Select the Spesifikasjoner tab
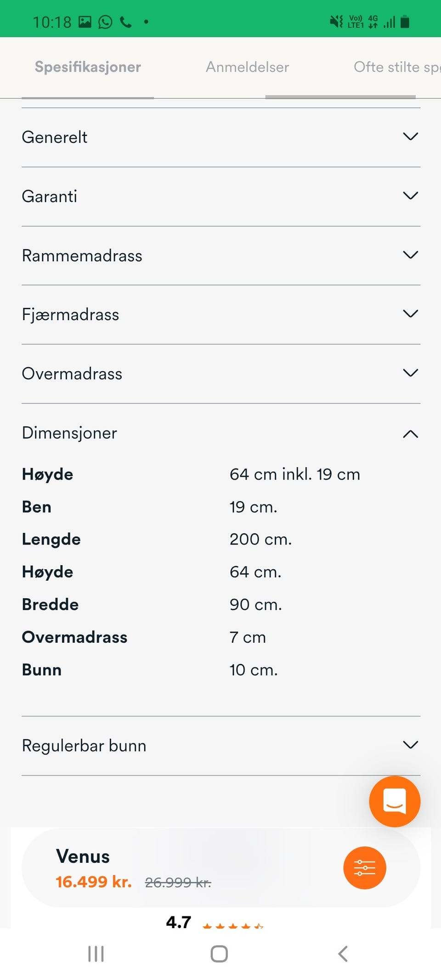Screen dimensions: 441x980 (x=88, y=67)
